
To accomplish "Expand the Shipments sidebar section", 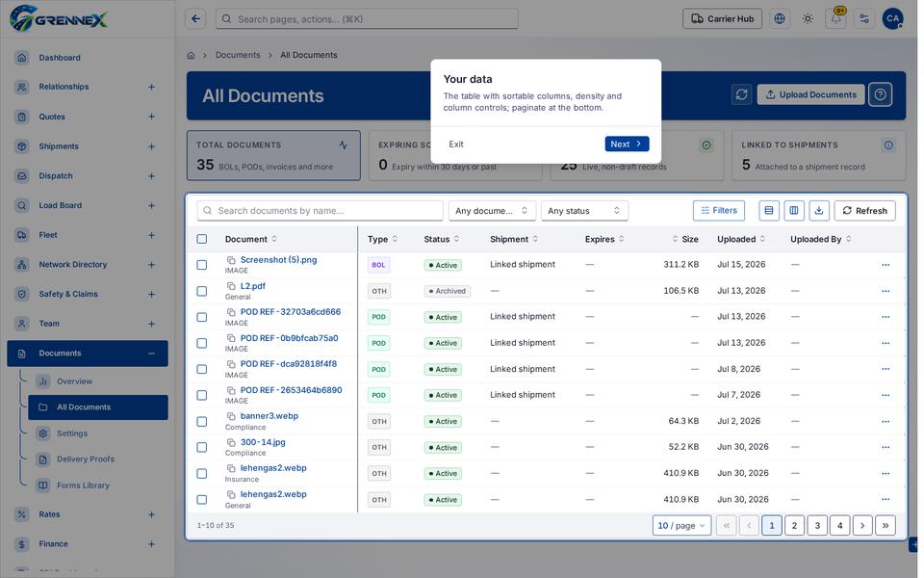I will coord(151,146).
